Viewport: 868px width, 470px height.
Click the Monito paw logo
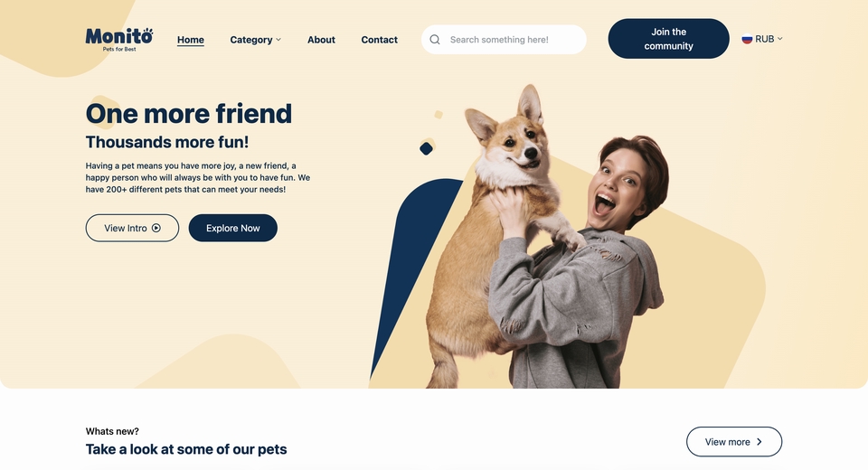click(119, 39)
